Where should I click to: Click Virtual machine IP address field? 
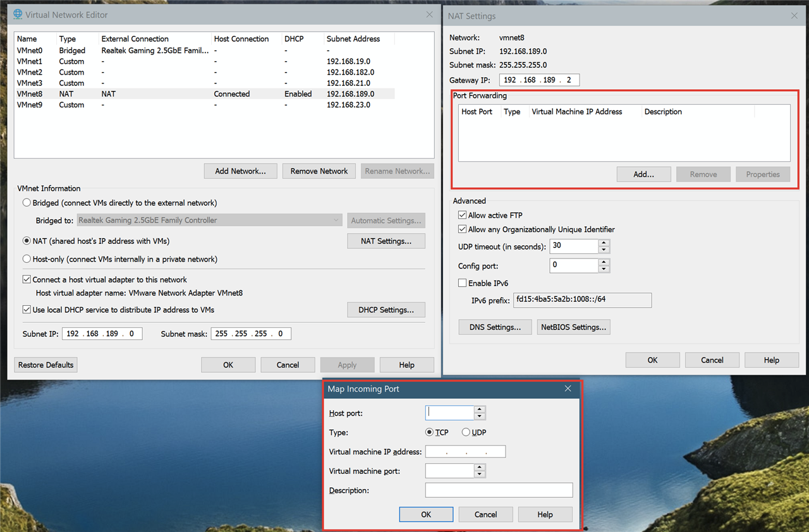[x=465, y=452]
